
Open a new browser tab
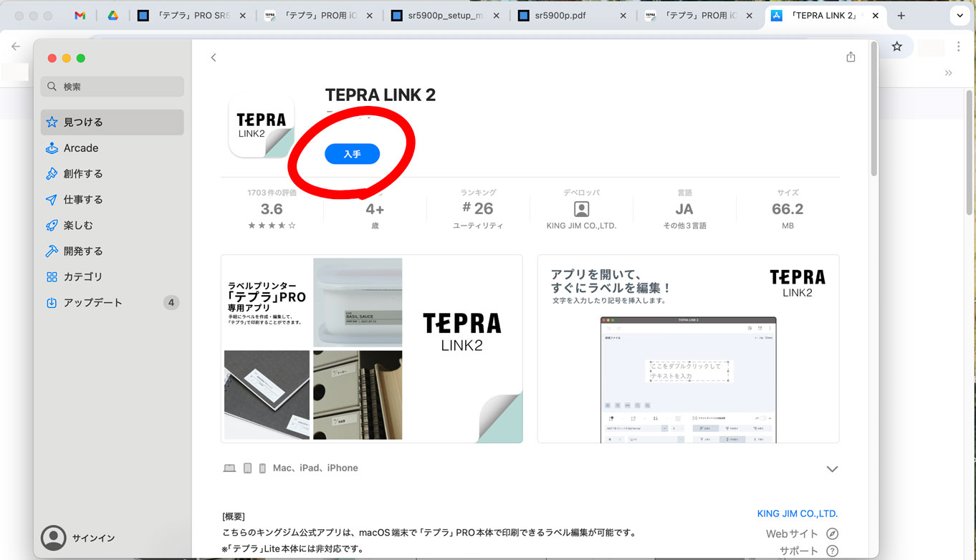pyautogui.click(x=901, y=16)
